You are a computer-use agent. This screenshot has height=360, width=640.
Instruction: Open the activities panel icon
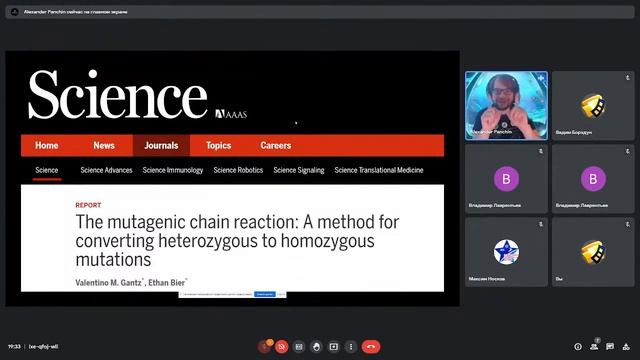pyautogui.click(x=626, y=347)
